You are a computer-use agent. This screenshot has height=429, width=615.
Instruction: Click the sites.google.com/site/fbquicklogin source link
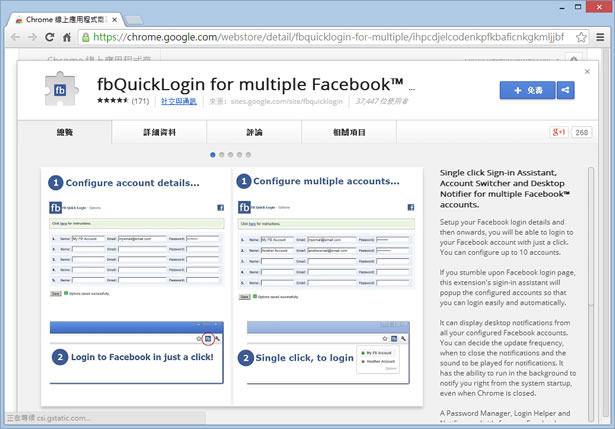tap(287, 101)
